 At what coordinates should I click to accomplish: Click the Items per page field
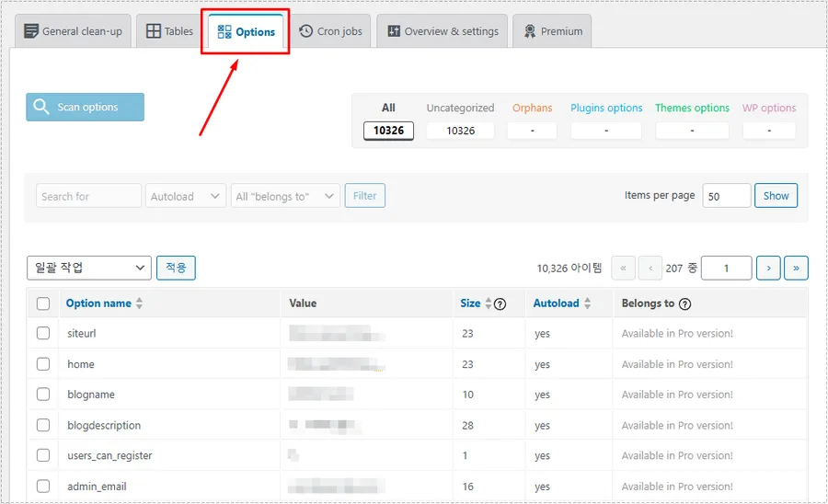pos(727,196)
